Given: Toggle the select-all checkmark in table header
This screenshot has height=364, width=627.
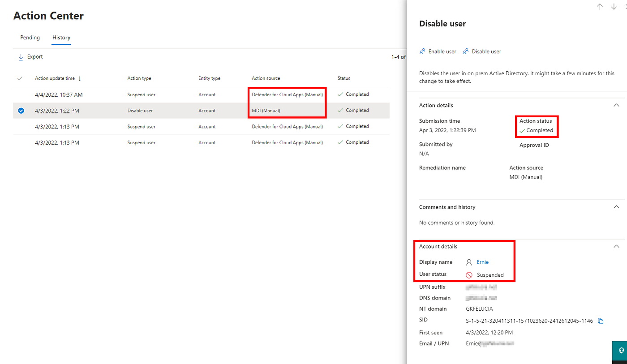Looking at the screenshot, I should click(20, 78).
